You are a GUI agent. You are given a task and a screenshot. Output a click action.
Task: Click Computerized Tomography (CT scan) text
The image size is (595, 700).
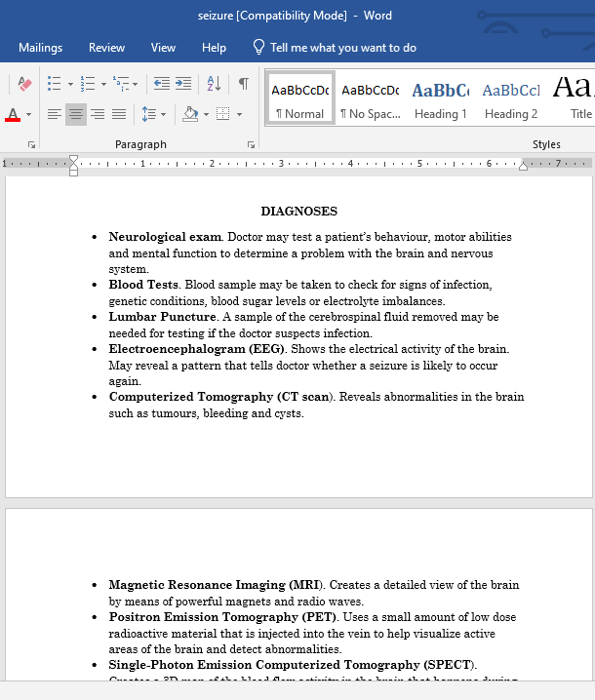coord(221,397)
